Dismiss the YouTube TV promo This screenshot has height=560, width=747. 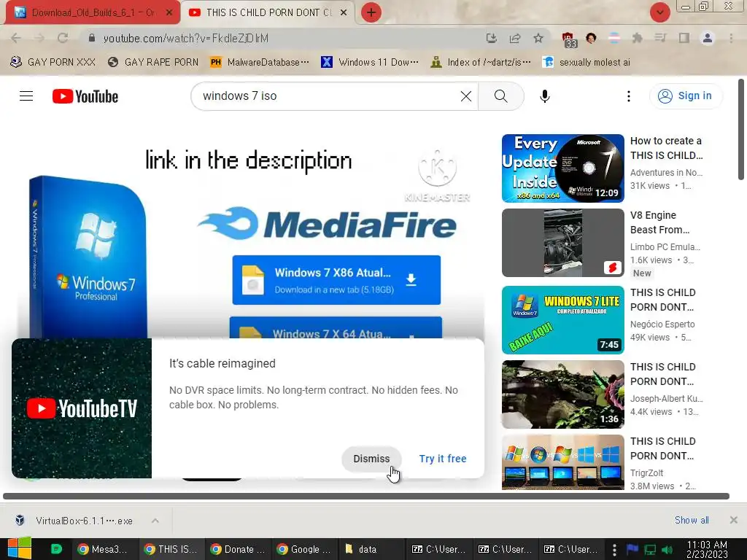[x=371, y=459]
